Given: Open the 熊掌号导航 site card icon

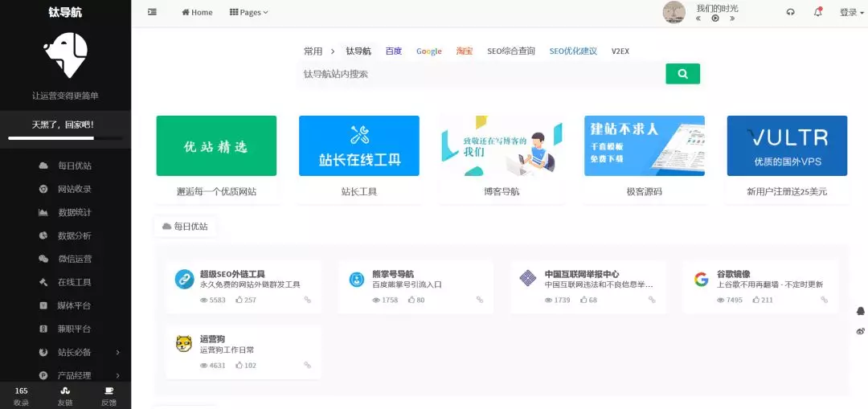Looking at the screenshot, I should [x=357, y=280].
